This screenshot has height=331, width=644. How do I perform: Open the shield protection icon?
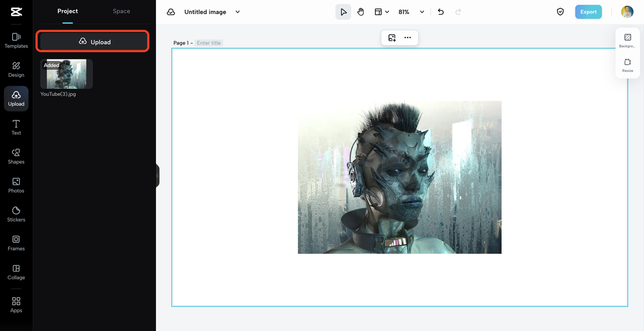pyautogui.click(x=560, y=12)
